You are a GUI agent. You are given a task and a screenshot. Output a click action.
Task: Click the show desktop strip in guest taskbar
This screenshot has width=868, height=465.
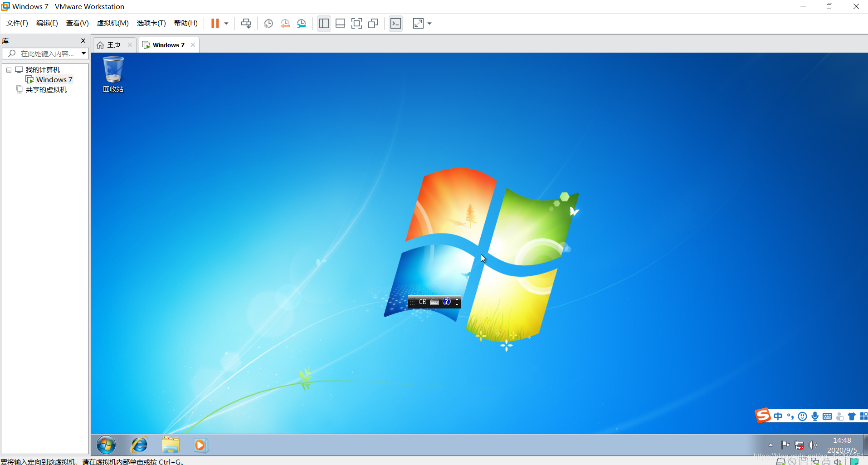click(x=865, y=445)
